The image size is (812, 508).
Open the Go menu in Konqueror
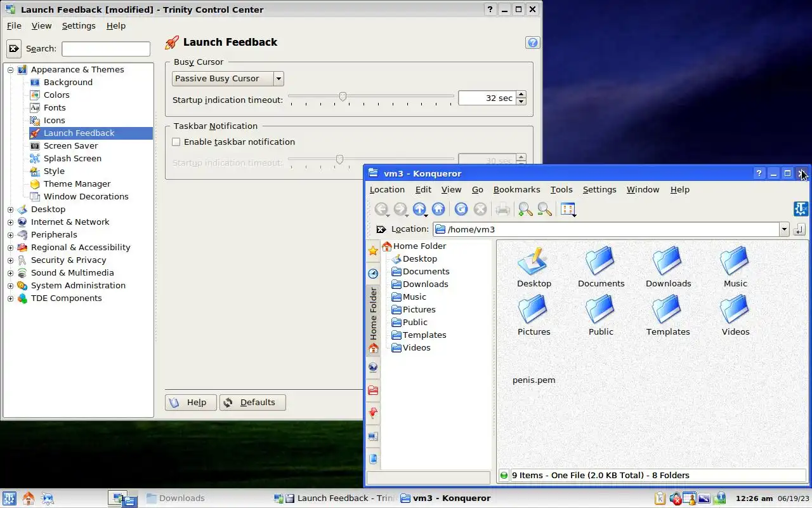pyautogui.click(x=478, y=190)
